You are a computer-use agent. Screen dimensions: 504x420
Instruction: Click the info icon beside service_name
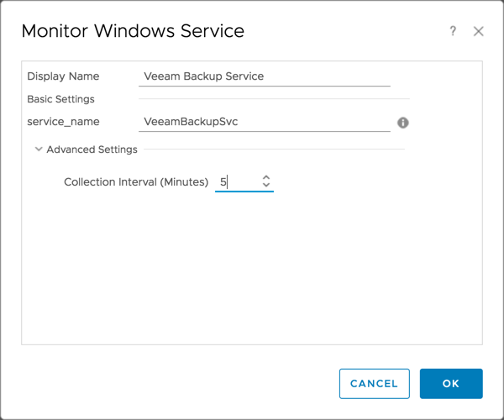[402, 123]
